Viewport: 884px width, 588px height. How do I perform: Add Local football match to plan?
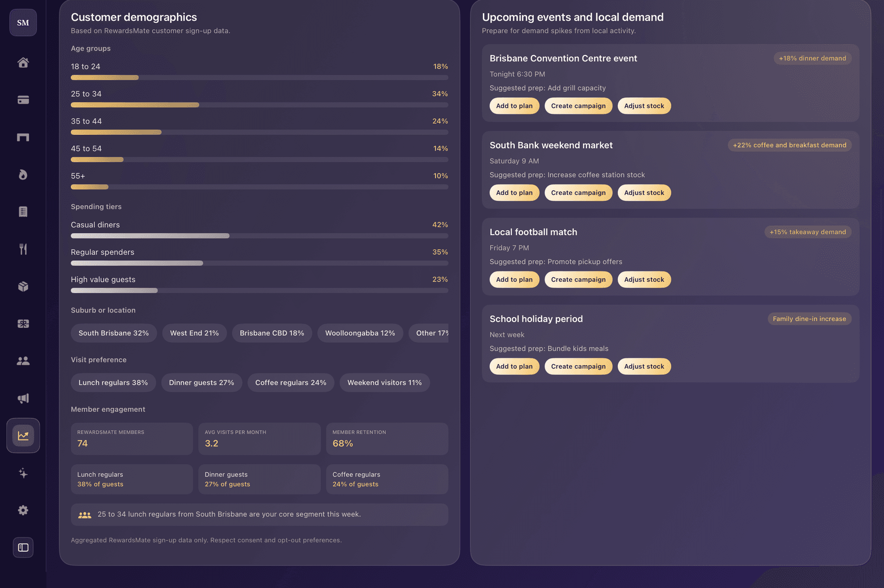[x=514, y=280]
